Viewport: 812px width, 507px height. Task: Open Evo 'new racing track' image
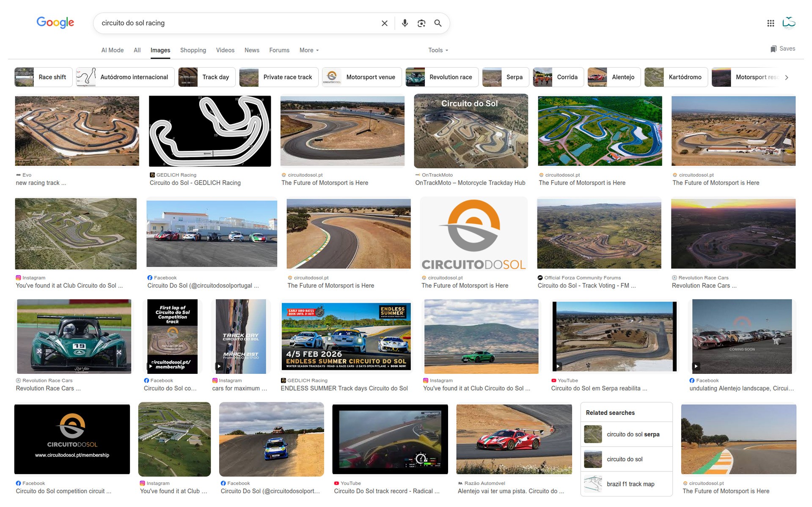(77, 131)
